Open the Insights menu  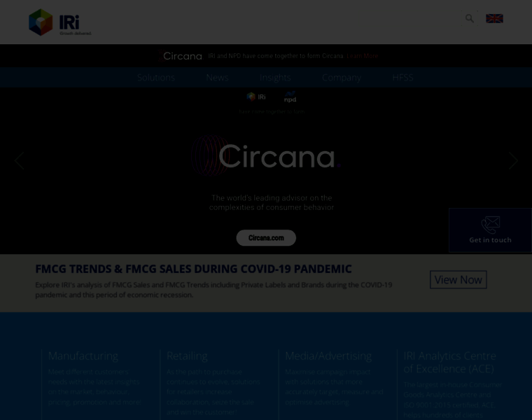[x=275, y=78]
